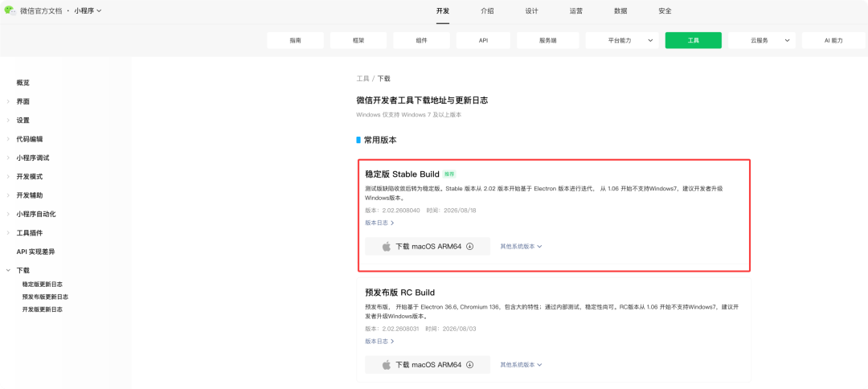The height and width of the screenshot is (389, 868).
Task: Download Stable Build for macOS ARM64
Action: pos(428,246)
